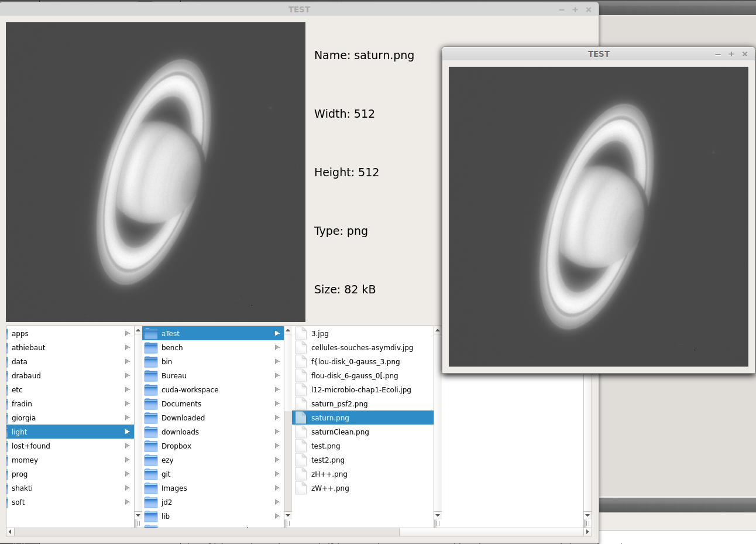
Task: Expand the Images folder arrow
Action: 277,488
